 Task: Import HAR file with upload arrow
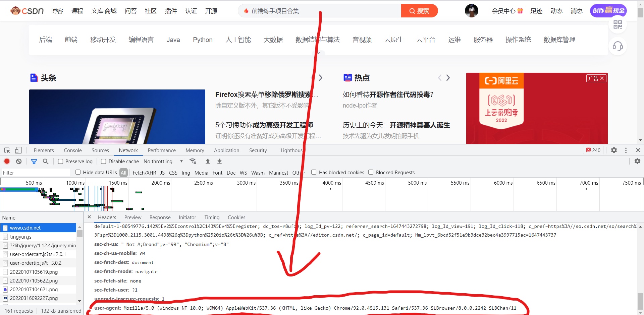click(x=208, y=161)
